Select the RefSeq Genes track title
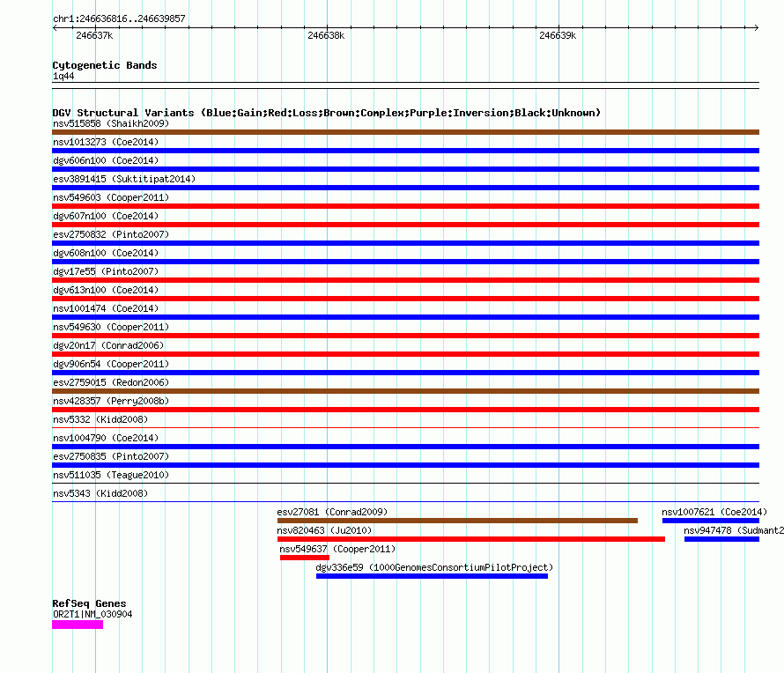The image size is (784, 673). tap(90, 603)
